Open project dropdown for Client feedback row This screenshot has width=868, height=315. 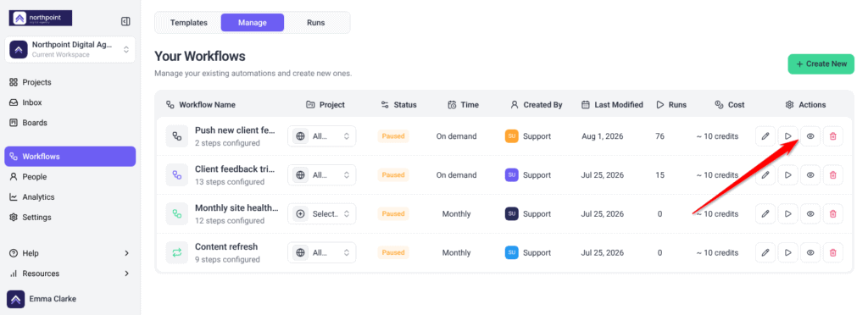tap(321, 174)
